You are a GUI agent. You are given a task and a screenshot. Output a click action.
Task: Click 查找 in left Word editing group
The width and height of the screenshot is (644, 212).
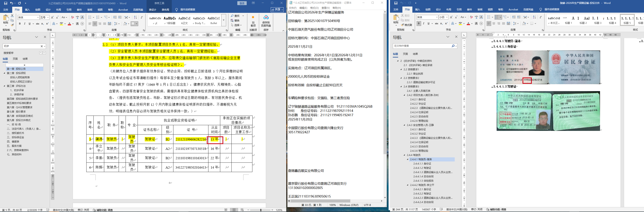pyautogui.click(x=235, y=16)
